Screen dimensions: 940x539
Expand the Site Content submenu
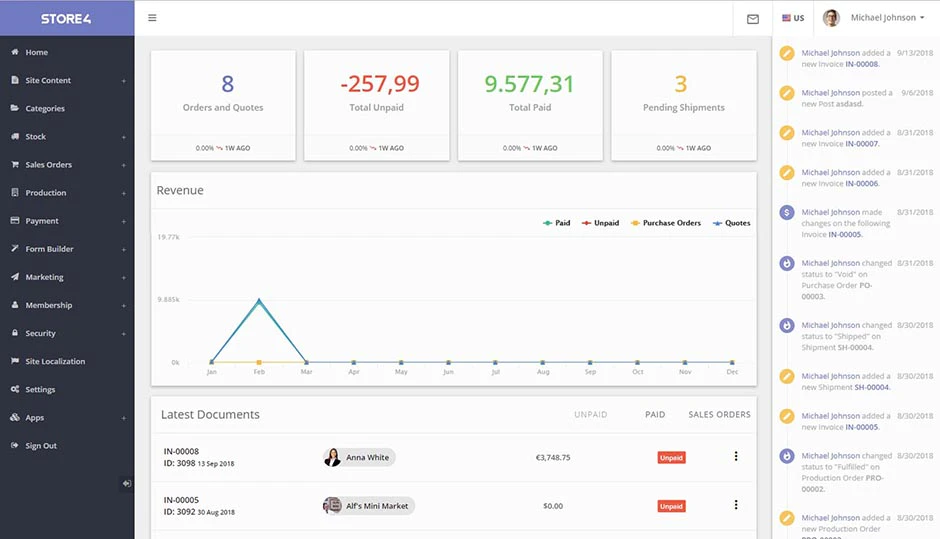[x=123, y=81]
